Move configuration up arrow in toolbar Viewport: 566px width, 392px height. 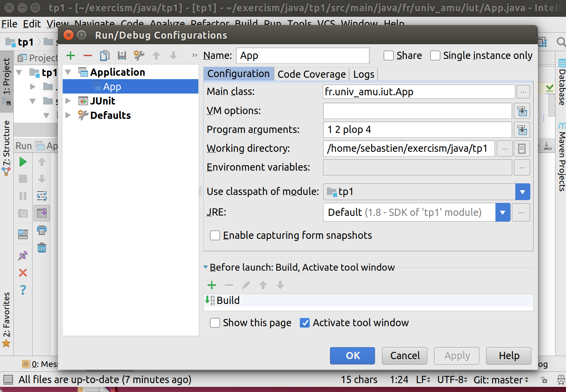(x=156, y=56)
